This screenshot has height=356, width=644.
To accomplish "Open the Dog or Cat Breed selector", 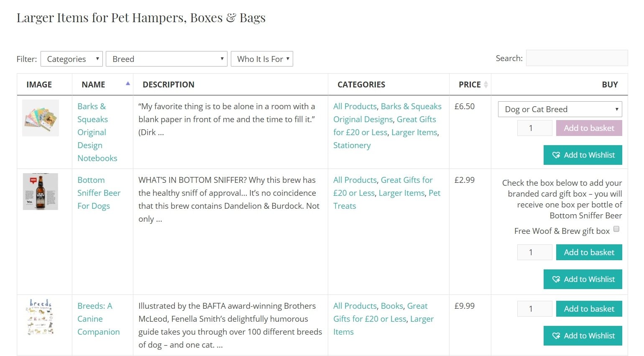I will point(559,109).
